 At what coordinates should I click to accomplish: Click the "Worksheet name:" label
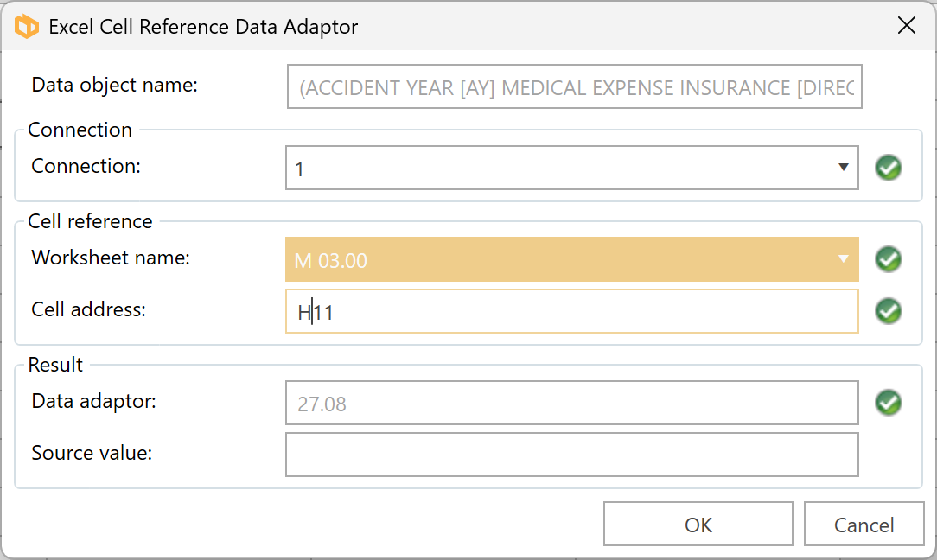coord(111,258)
